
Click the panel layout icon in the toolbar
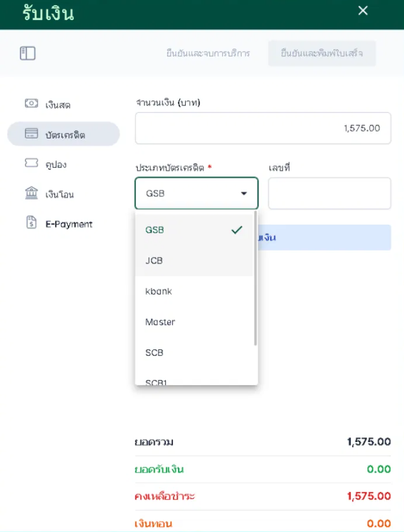tap(27, 53)
